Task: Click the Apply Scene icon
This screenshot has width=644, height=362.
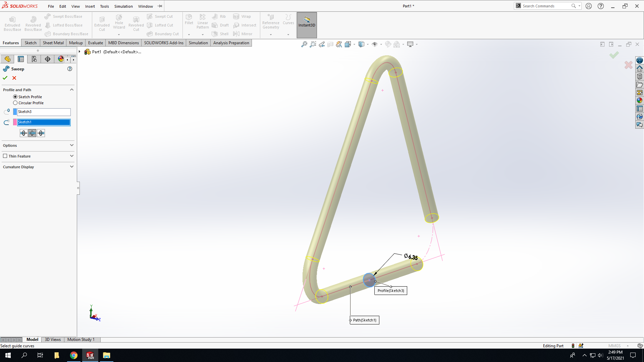Action: [x=397, y=44]
